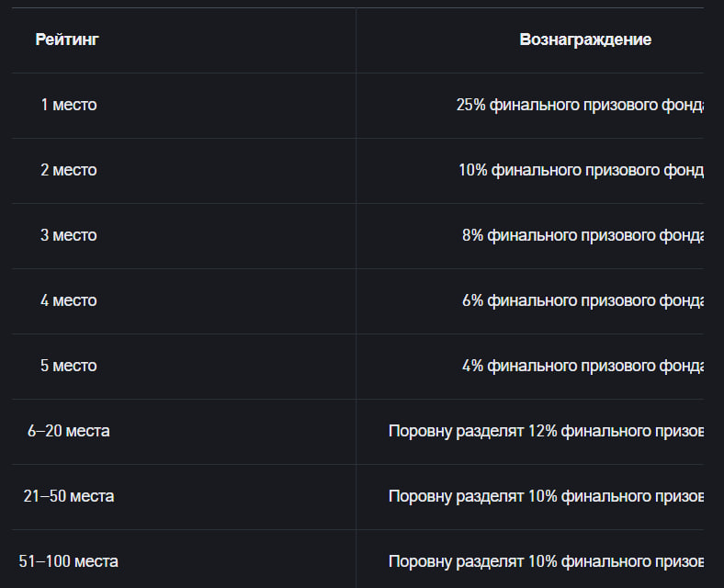Click the 6% финального призового фонда reward

583,301
